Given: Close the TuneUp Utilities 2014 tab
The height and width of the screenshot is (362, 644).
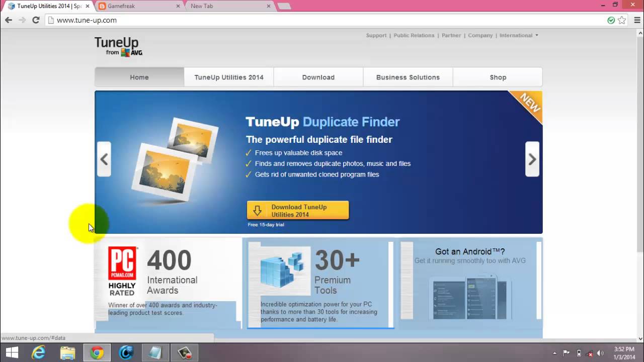Looking at the screenshot, I should point(88,6).
